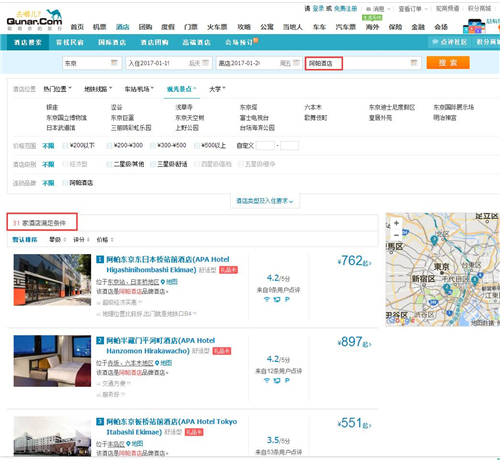Check the 三星级/舒适 hotel level filter
This screenshot has width=500, height=460.
153,164
